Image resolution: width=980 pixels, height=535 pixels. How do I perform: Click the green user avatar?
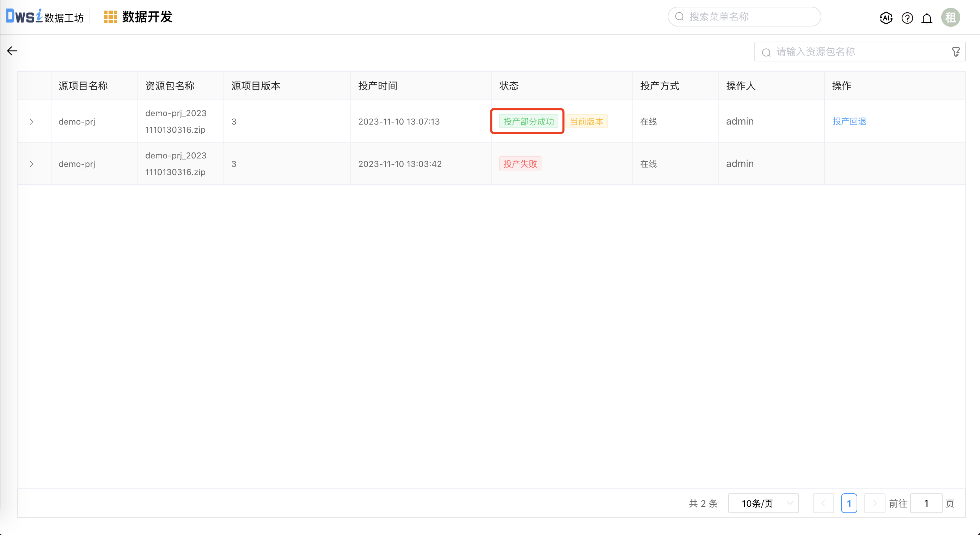tap(950, 18)
